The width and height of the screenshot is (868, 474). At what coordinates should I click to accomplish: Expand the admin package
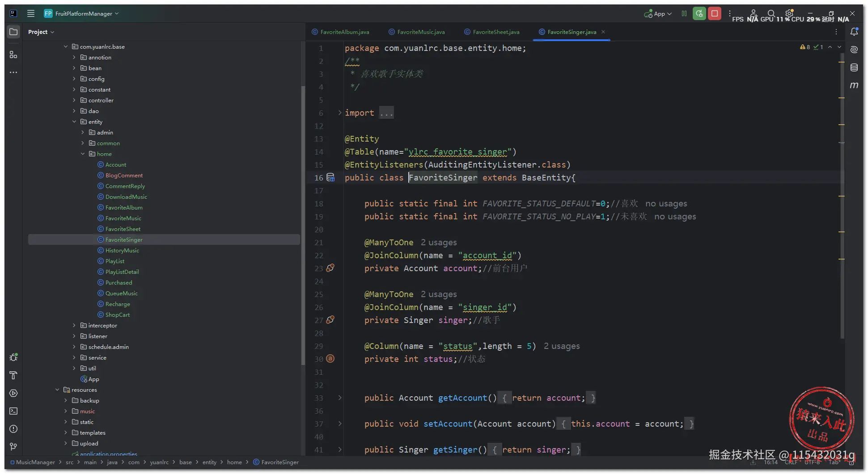coord(83,132)
